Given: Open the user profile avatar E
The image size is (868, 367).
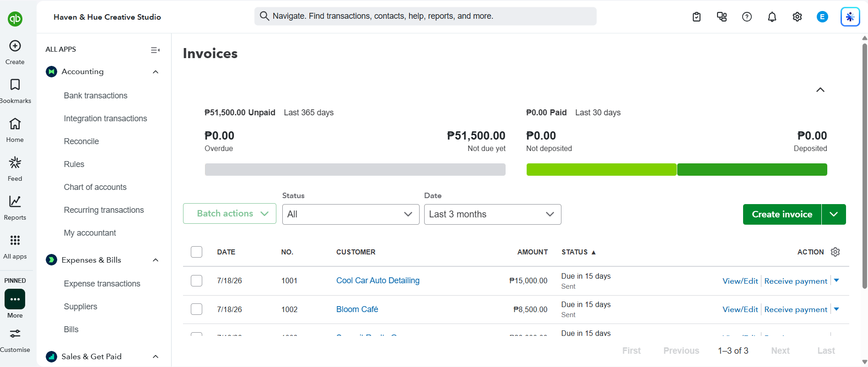Looking at the screenshot, I should click(822, 17).
